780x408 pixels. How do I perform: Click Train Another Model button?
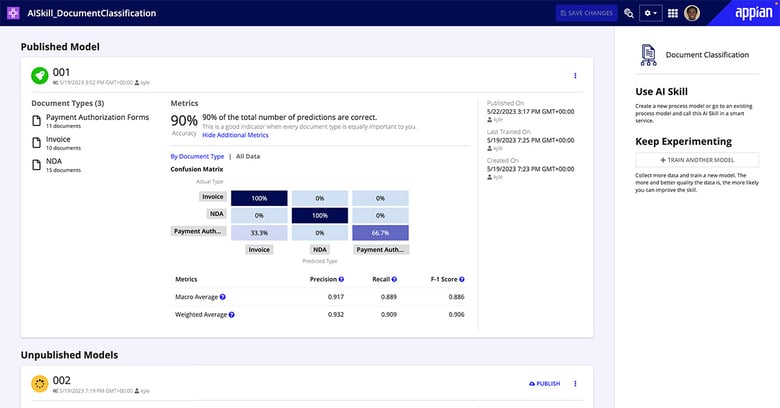pos(697,160)
